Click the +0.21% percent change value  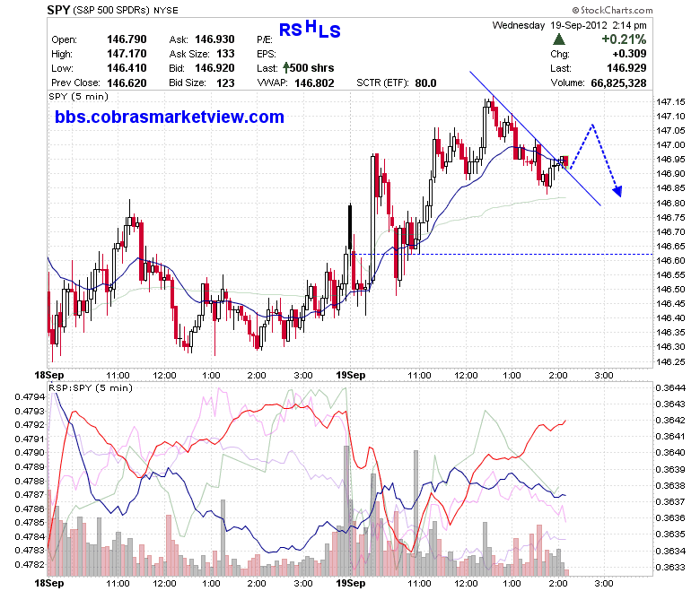pos(624,39)
